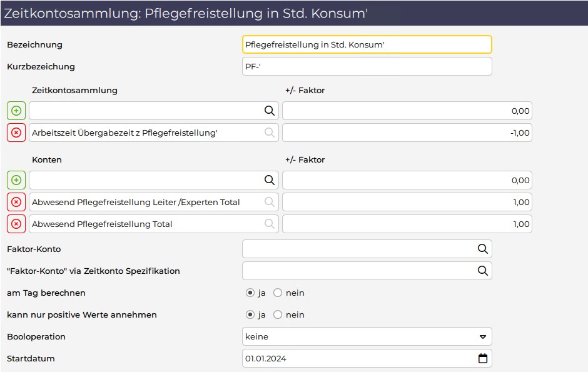The width and height of the screenshot is (588, 372).
Task: Remove Arbeitszeit Übergabezeit z Pflegefreistellung row
Action: tap(16, 133)
